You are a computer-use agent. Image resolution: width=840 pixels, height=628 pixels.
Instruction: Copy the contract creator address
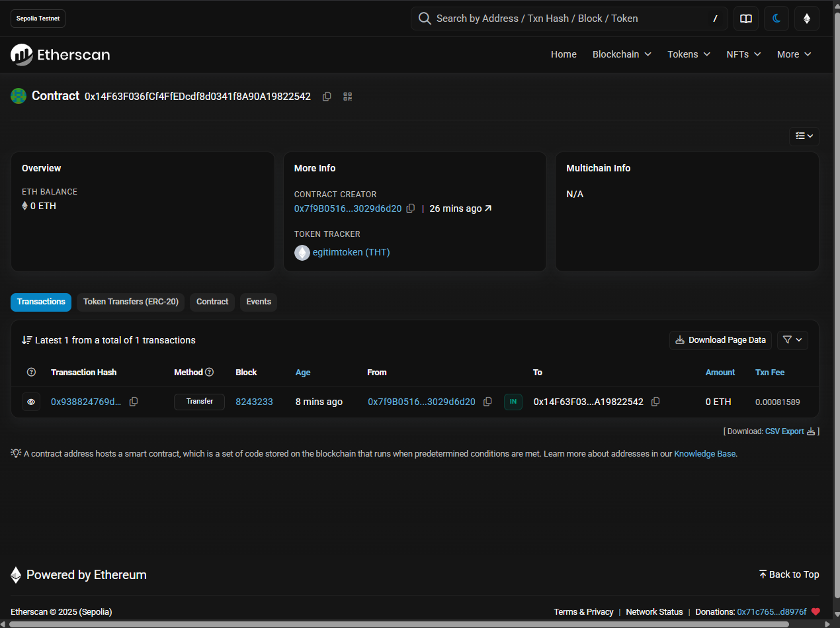click(x=410, y=208)
